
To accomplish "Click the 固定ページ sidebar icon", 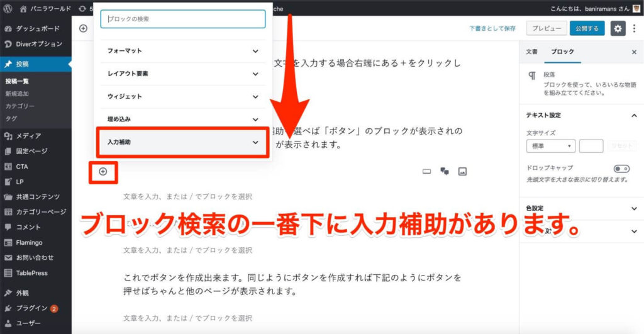I will click(x=8, y=151).
